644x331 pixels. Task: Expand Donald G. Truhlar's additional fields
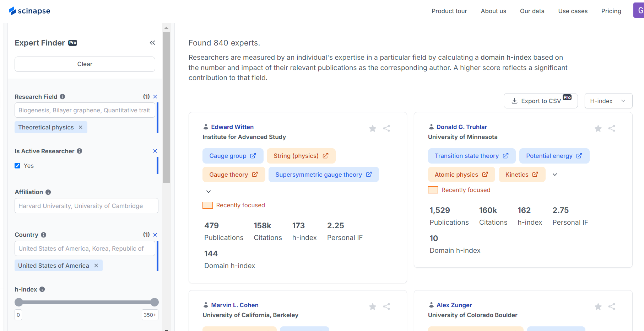click(x=555, y=174)
